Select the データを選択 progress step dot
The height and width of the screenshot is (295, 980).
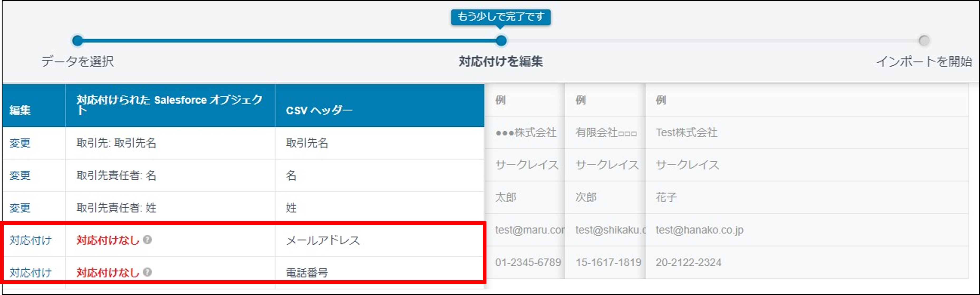pos(78,40)
